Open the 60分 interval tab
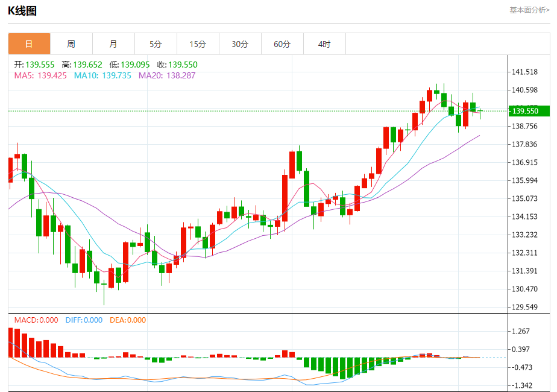 pos(282,44)
